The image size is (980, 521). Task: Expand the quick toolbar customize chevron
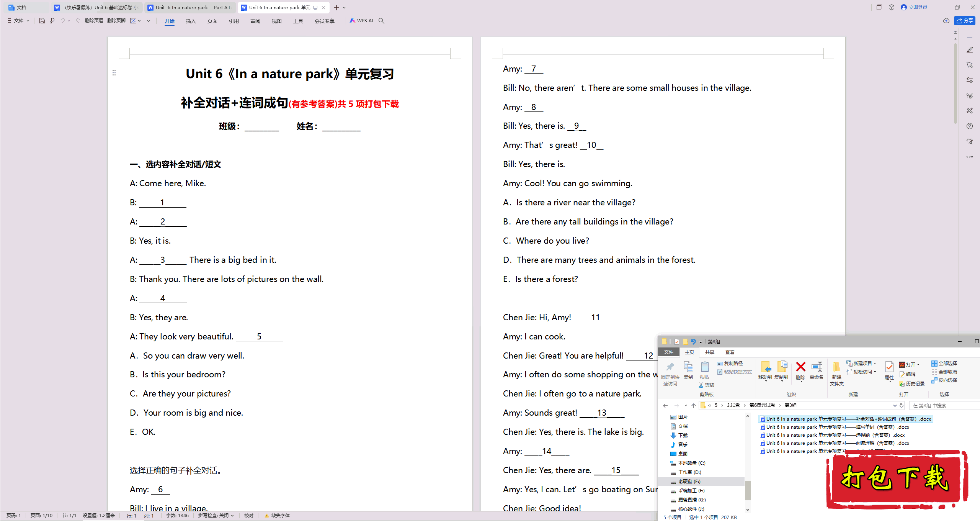click(149, 21)
